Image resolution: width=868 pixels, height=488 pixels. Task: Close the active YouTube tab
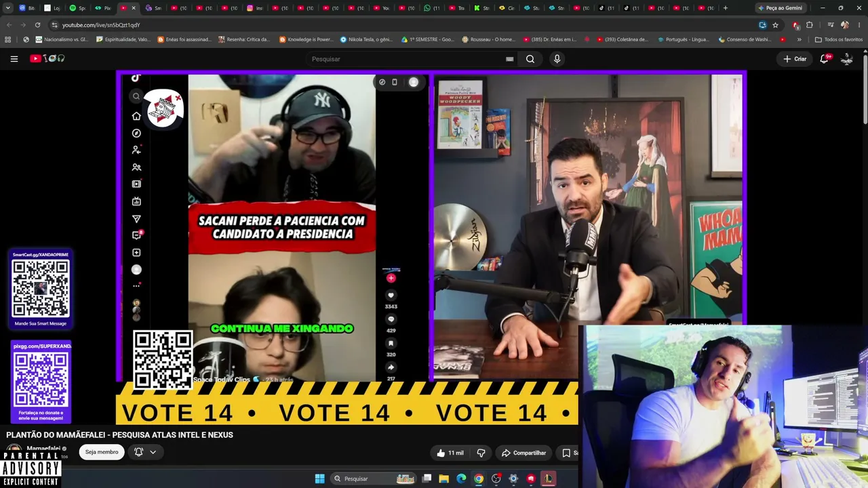pos(133,8)
